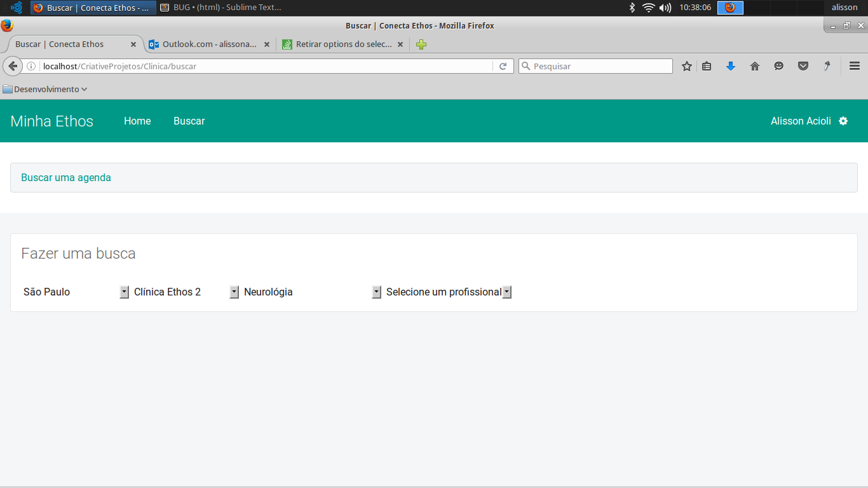This screenshot has width=868, height=488.
Task: Click the clock showing 10:38:06
Action: pyautogui.click(x=695, y=8)
